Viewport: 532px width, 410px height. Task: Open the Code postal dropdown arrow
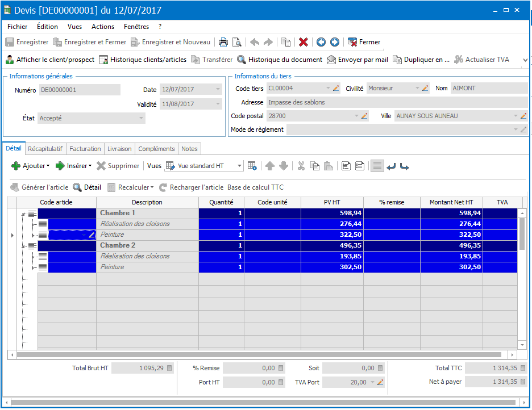coord(356,116)
